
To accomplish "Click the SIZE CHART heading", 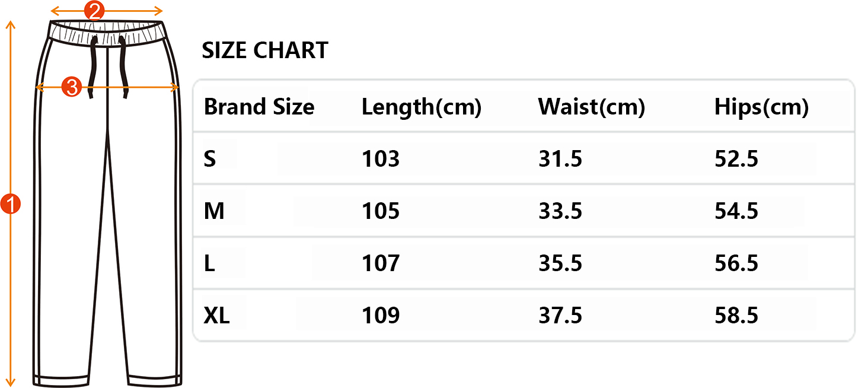I will point(265,51).
